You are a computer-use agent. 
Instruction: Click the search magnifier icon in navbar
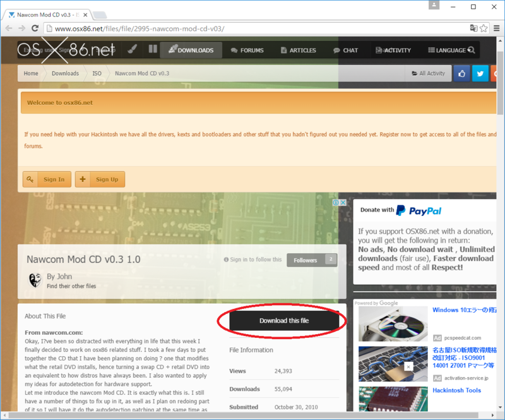pos(471,50)
